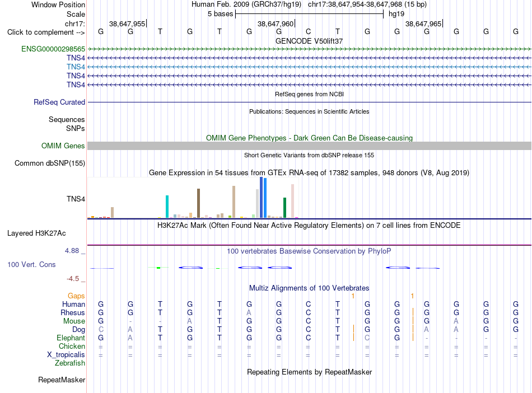The height and width of the screenshot is (393, 532).
Task: Click the Sequences track label
Action: (67, 119)
